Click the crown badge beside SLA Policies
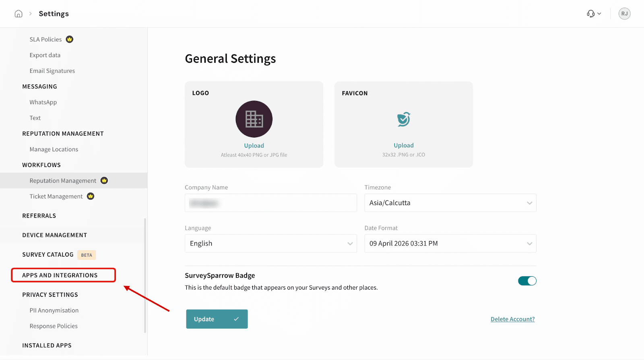This screenshot has height=360, width=644. (70, 39)
